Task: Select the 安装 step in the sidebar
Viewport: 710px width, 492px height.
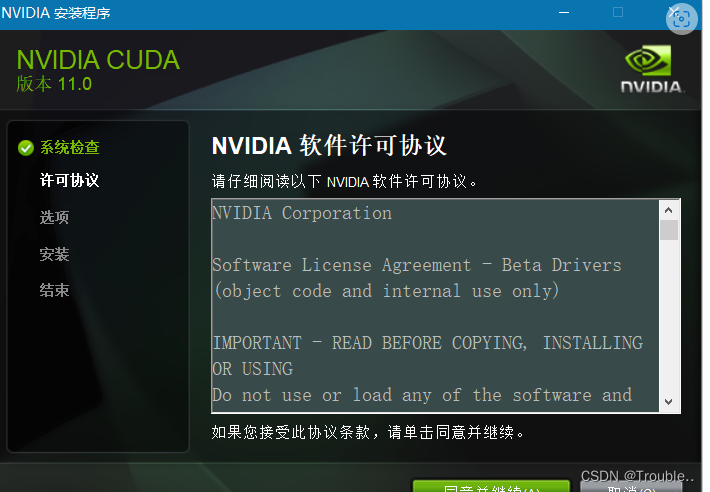Action: 54,254
